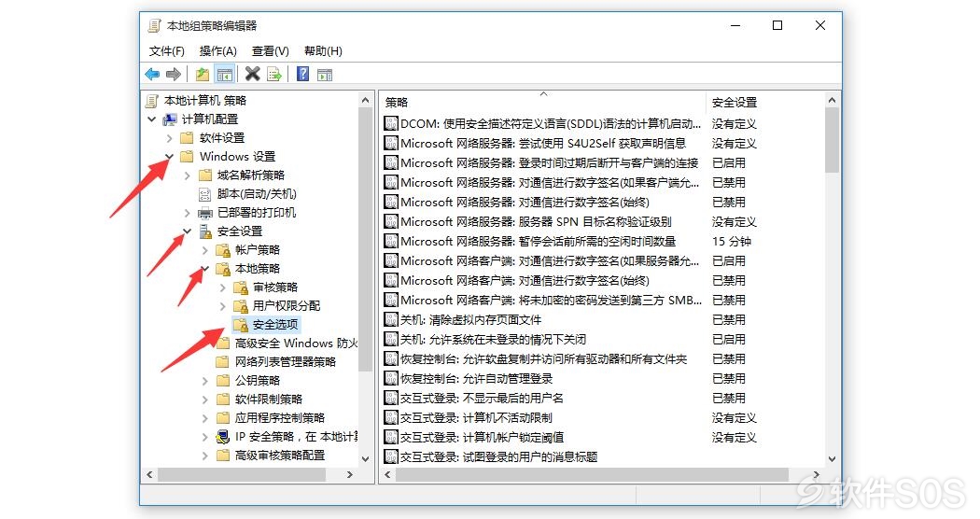
Task: Open the 帮助(H) menu
Action: tap(323, 51)
